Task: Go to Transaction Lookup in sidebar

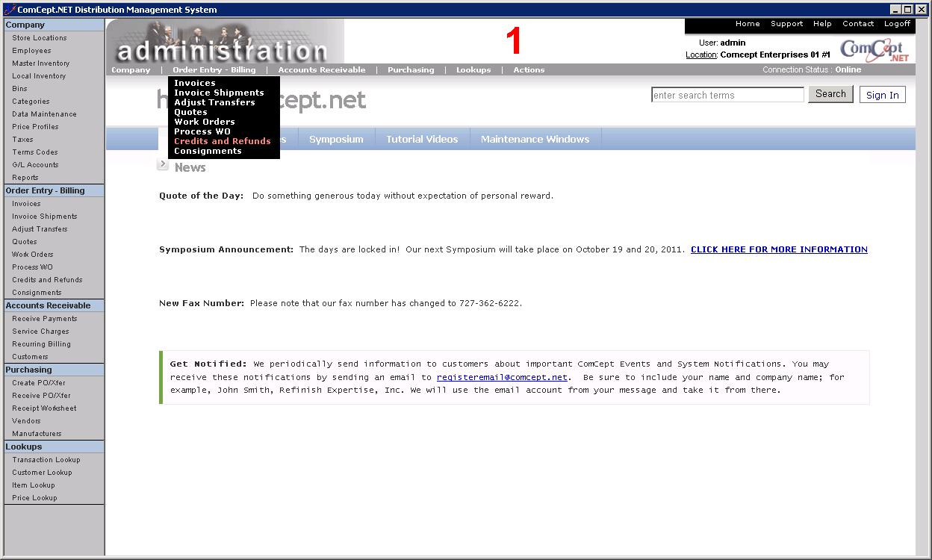Action: [x=46, y=460]
